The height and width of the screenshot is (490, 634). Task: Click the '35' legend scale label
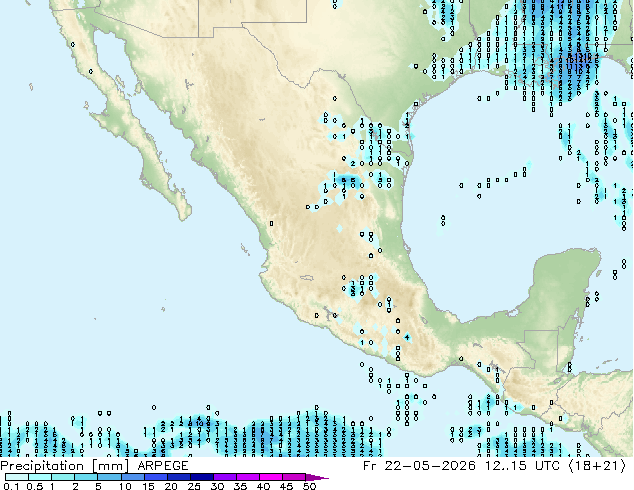click(x=240, y=486)
